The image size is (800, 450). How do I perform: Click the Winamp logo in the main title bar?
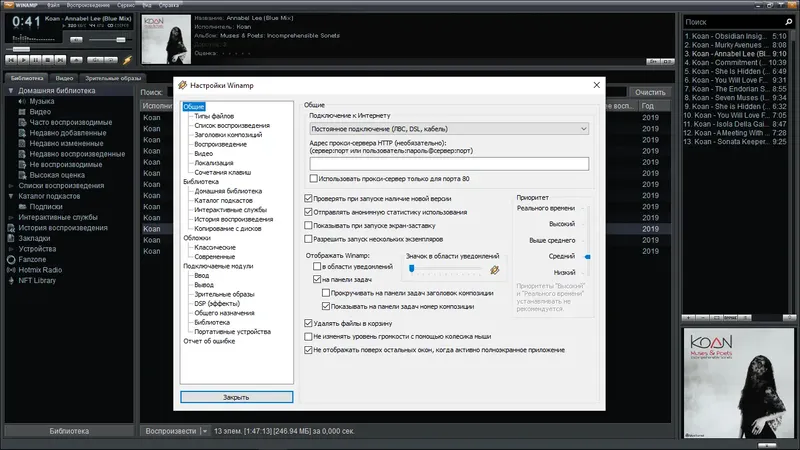[x=9, y=5]
